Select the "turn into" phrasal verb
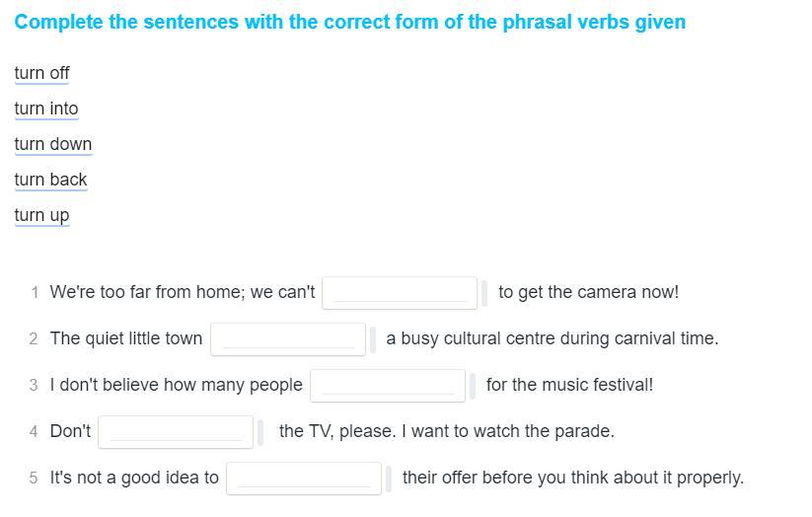This screenshot has width=812, height=517. point(46,109)
